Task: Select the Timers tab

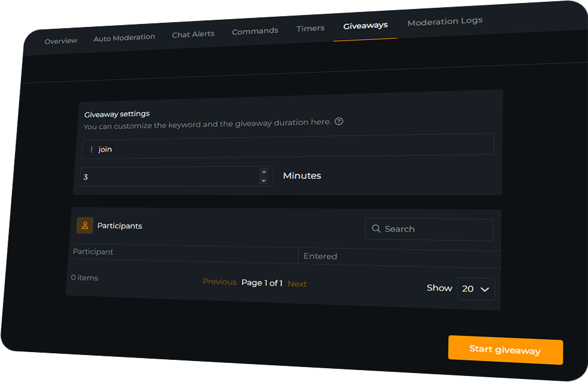Action: (x=310, y=29)
